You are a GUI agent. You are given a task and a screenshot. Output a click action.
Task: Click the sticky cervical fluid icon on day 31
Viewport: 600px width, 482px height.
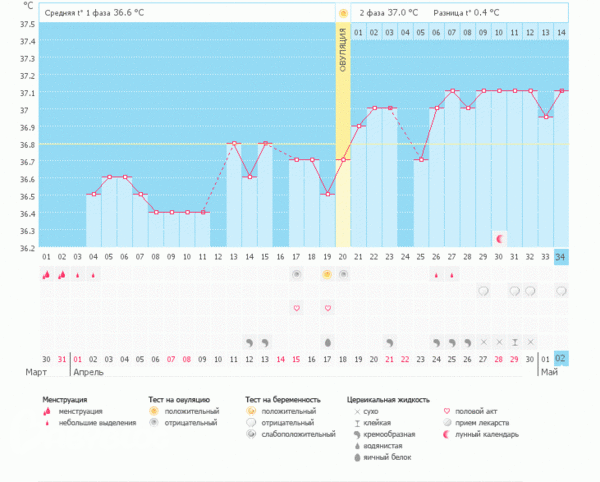(x=514, y=342)
